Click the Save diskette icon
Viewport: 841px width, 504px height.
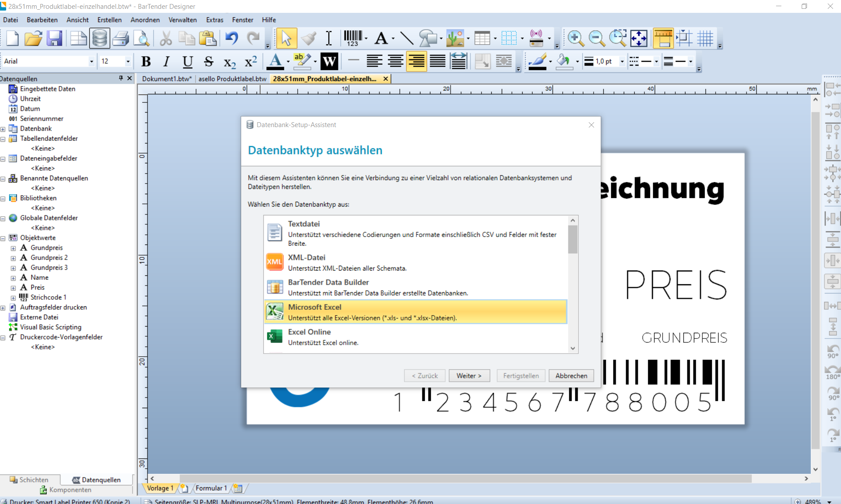[x=55, y=39]
